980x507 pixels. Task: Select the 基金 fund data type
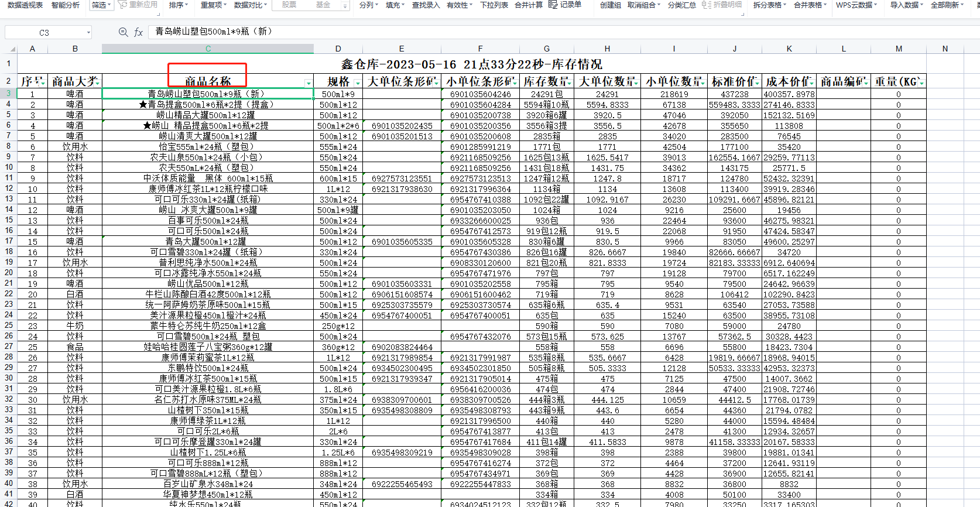323,5
